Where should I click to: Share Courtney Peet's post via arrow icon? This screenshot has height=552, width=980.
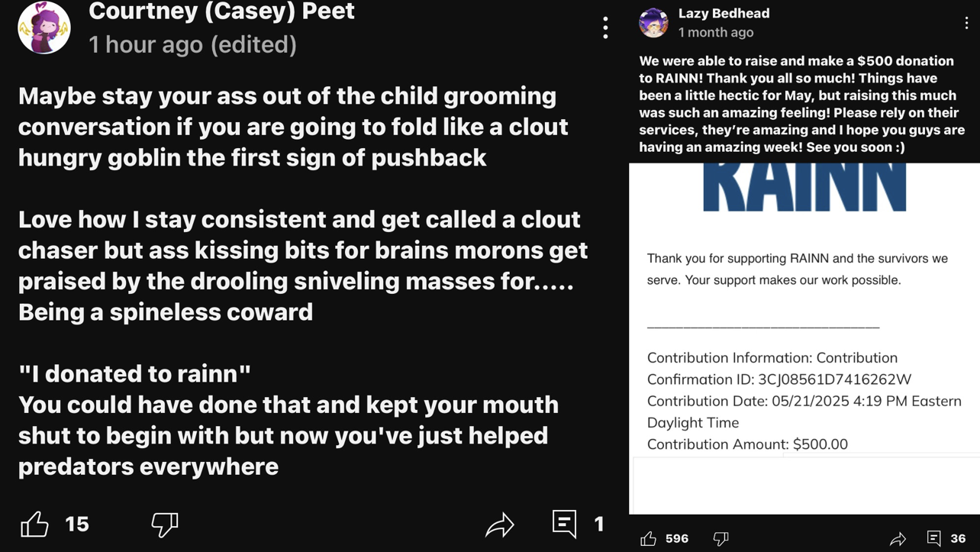[500, 525]
